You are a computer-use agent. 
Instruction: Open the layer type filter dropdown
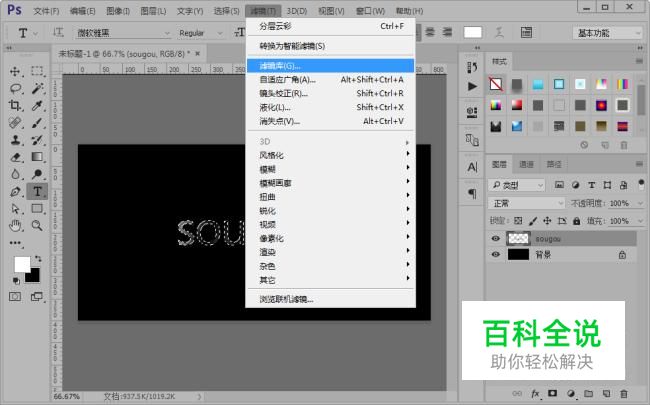click(x=517, y=185)
